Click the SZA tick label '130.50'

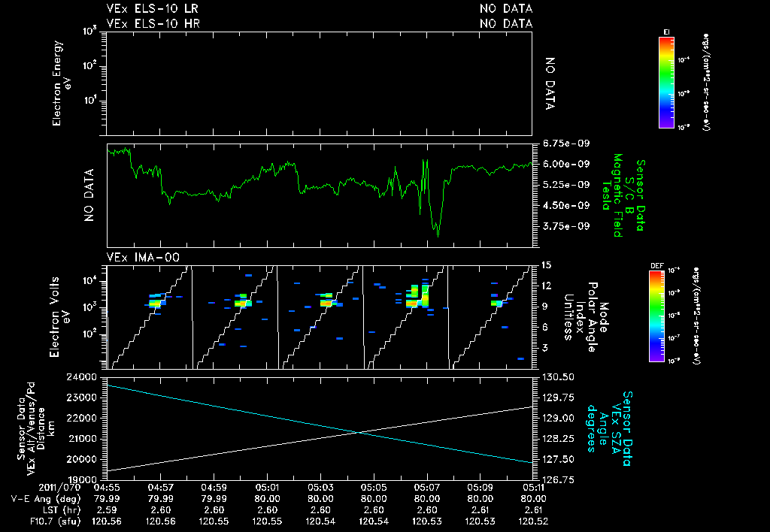click(x=558, y=377)
